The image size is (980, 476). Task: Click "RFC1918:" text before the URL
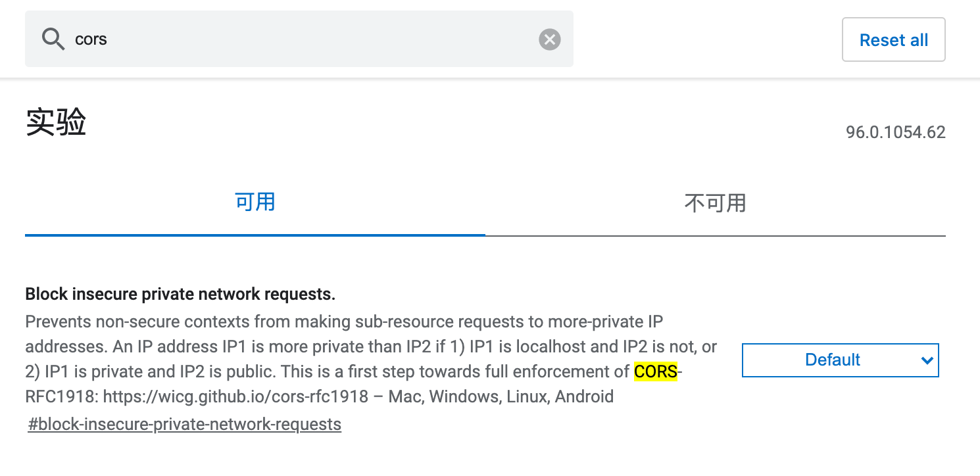(x=61, y=397)
